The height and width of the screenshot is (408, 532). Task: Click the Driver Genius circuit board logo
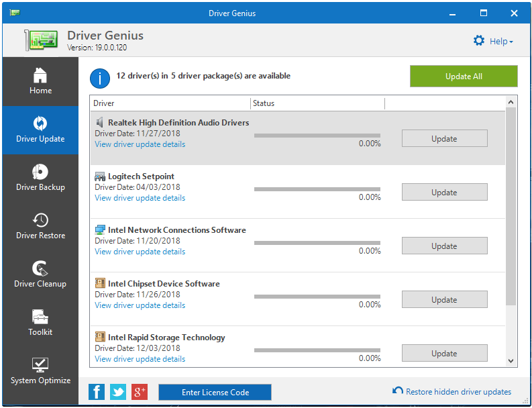41,40
